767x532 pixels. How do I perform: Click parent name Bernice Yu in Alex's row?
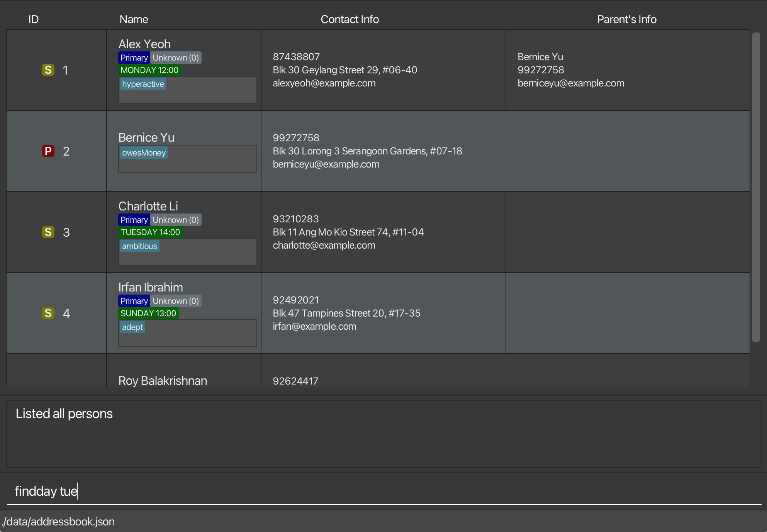tap(540, 57)
